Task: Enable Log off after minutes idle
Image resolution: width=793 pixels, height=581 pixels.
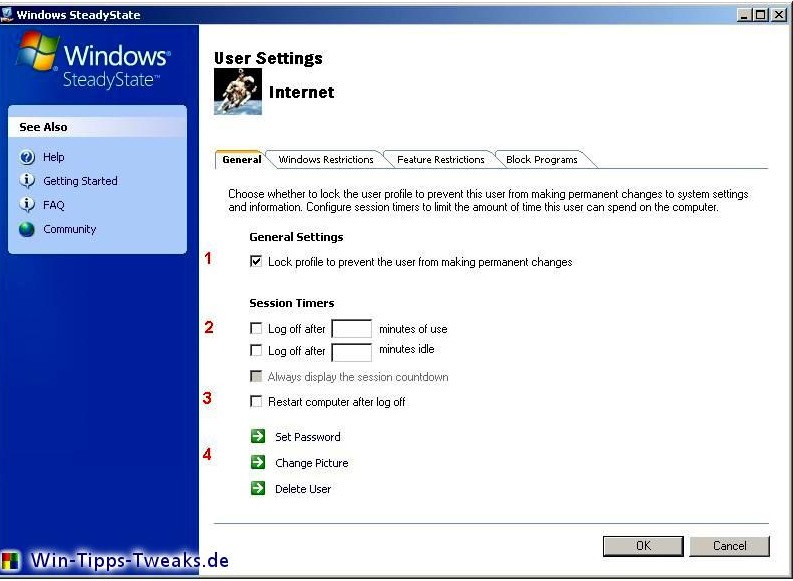Action: tap(256, 350)
